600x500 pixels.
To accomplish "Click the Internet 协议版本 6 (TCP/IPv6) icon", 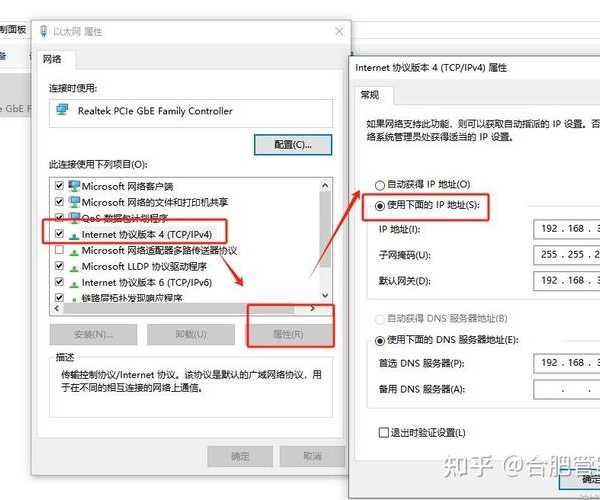I will pyautogui.click(x=74, y=283).
